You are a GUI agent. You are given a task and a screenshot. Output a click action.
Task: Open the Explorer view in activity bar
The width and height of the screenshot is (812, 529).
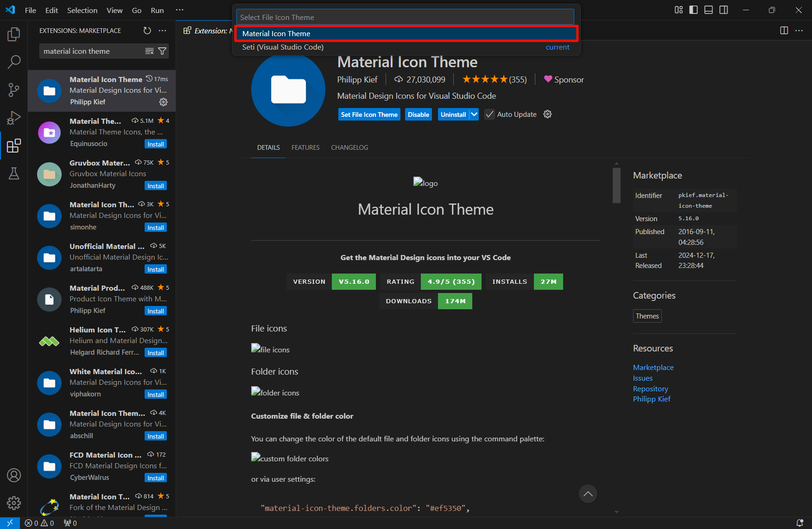14,34
